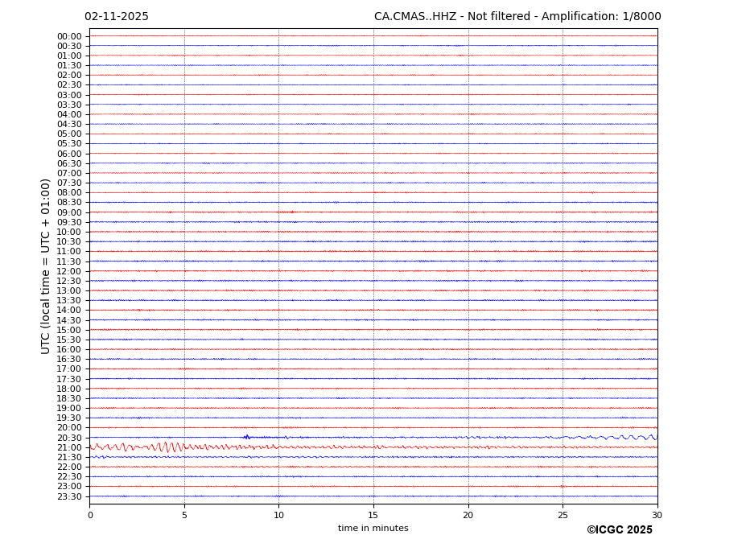This screenshot has height=560, width=746.
Task: Click the blue spike on the 20:30 trace
Action: (246, 437)
